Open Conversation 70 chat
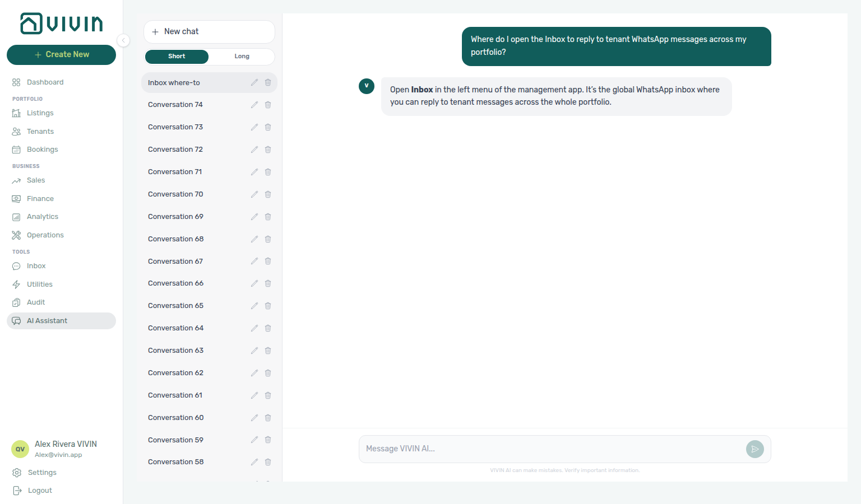Screen dimensions: 861x504 tap(209, 194)
